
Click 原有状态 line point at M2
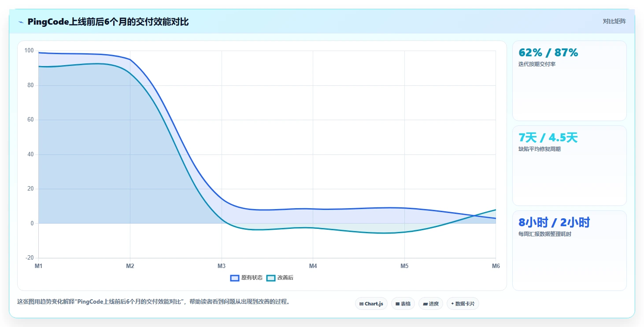coord(130,59)
